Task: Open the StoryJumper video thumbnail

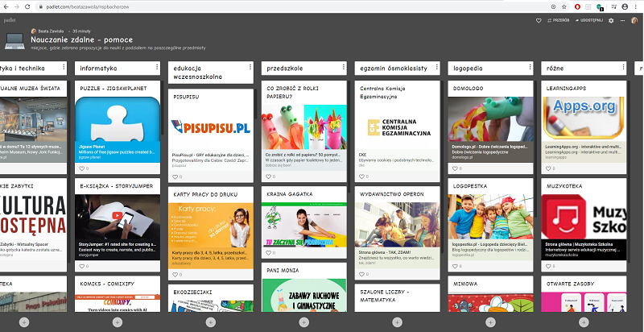Action: click(x=118, y=217)
